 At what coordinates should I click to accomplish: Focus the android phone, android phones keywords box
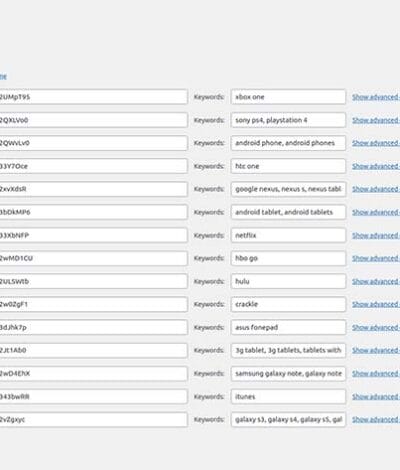click(288, 143)
